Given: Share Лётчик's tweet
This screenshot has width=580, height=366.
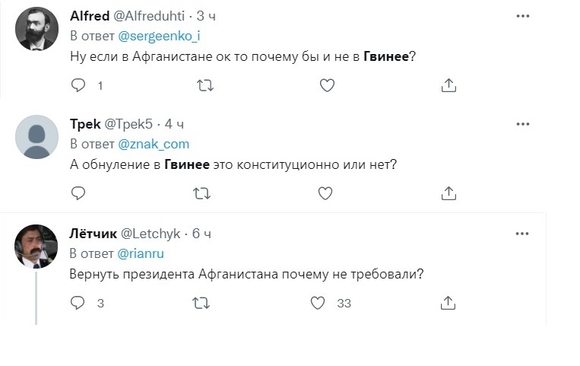Looking at the screenshot, I should click(448, 303).
